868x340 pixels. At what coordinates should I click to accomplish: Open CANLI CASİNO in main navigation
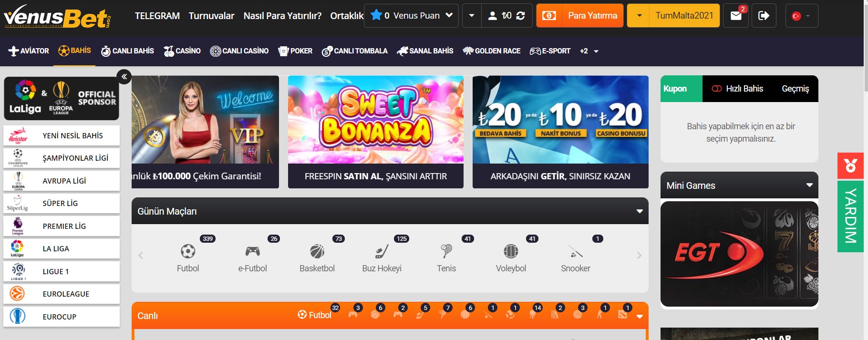point(239,51)
